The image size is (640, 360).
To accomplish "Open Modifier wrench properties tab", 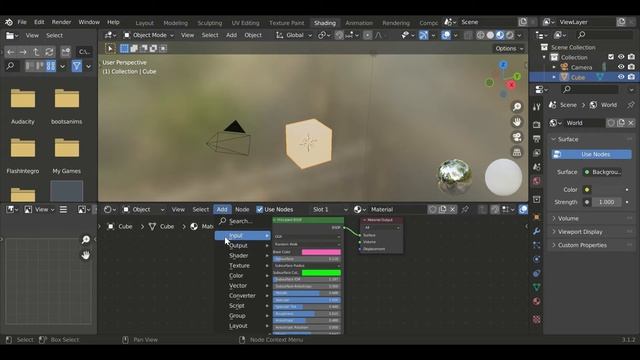I will [536, 231].
